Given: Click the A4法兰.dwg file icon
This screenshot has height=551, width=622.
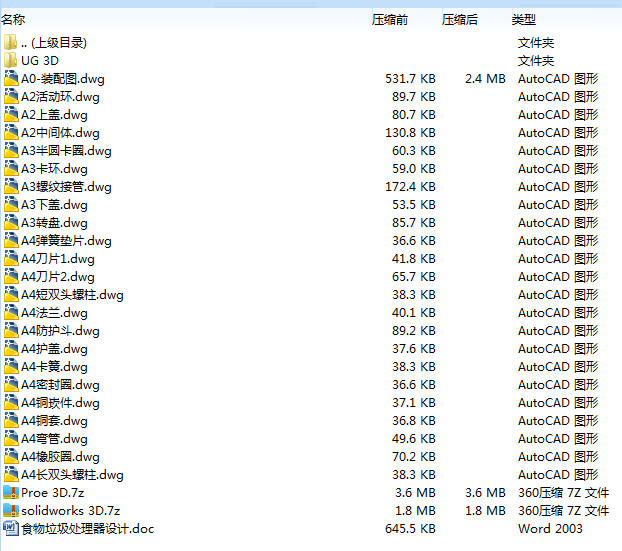Looking at the screenshot, I should 11,313.
